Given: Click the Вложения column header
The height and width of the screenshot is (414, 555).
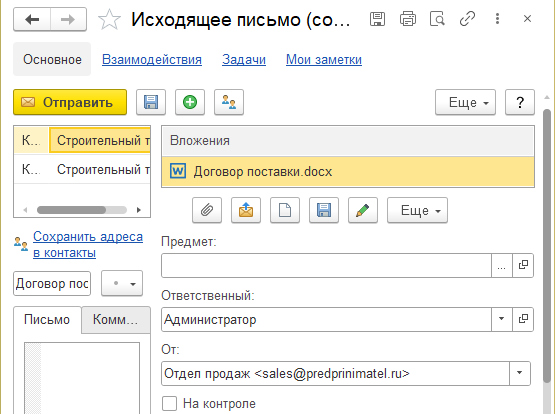Looking at the screenshot, I should (x=348, y=141).
